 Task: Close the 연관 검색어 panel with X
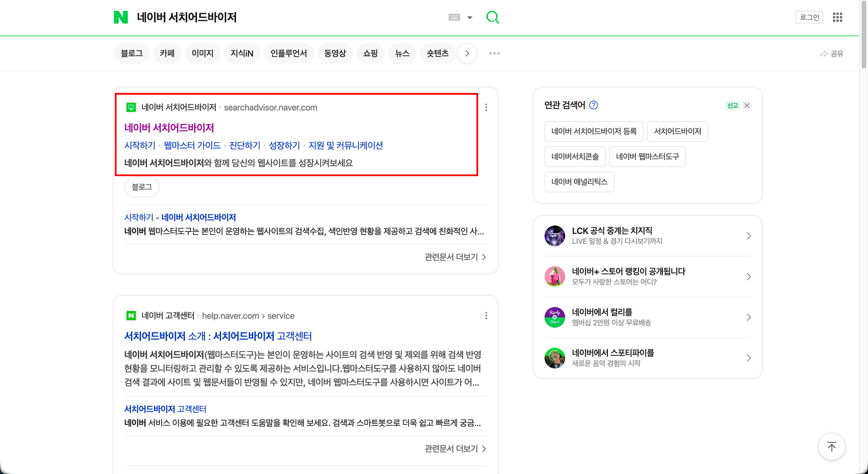[x=746, y=105]
